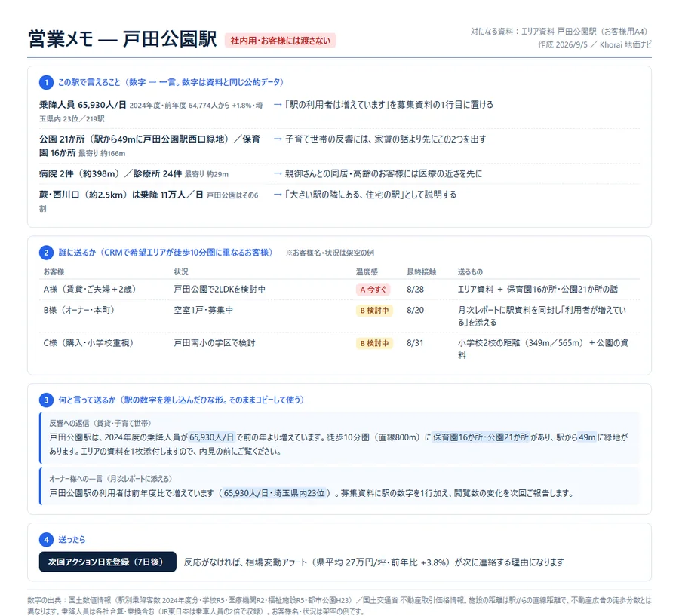Click 戸田南小の学区で検討 status cell
The width and height of the screenshot is (679, 616).
214,343
